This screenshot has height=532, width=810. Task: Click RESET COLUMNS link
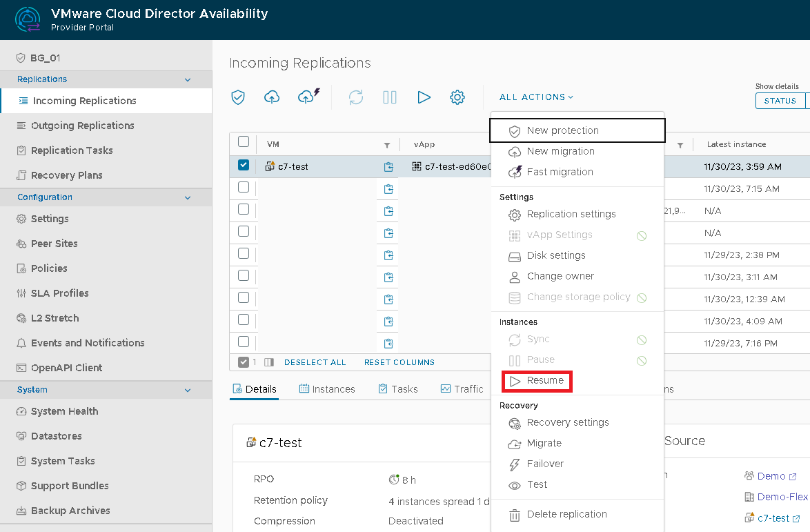(399, 362)
